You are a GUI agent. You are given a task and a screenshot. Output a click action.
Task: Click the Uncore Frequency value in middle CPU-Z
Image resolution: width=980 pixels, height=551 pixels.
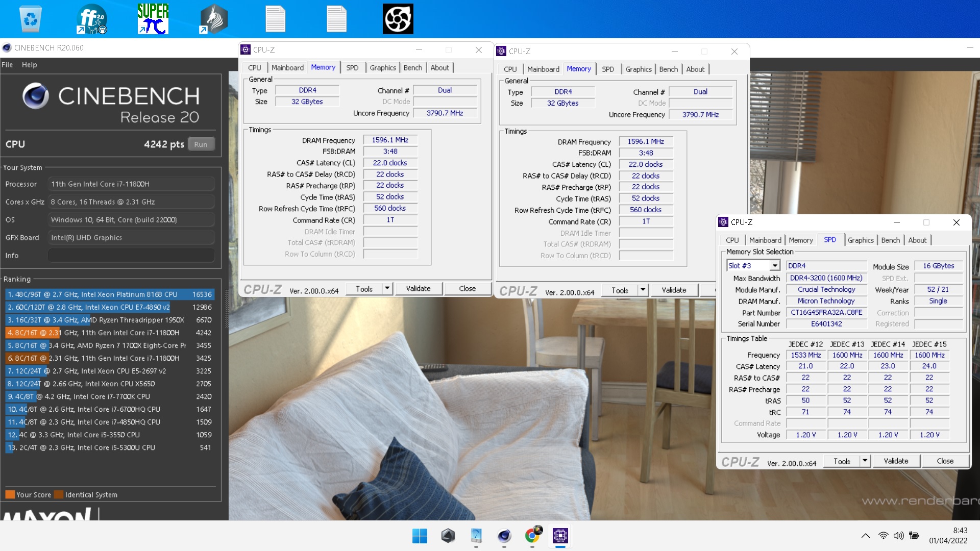700,115
